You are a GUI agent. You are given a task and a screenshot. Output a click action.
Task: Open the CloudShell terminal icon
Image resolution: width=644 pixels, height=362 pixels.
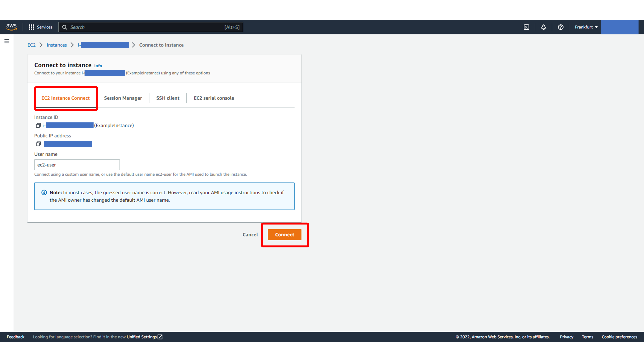pyautogui.click(x=526, y=27)
